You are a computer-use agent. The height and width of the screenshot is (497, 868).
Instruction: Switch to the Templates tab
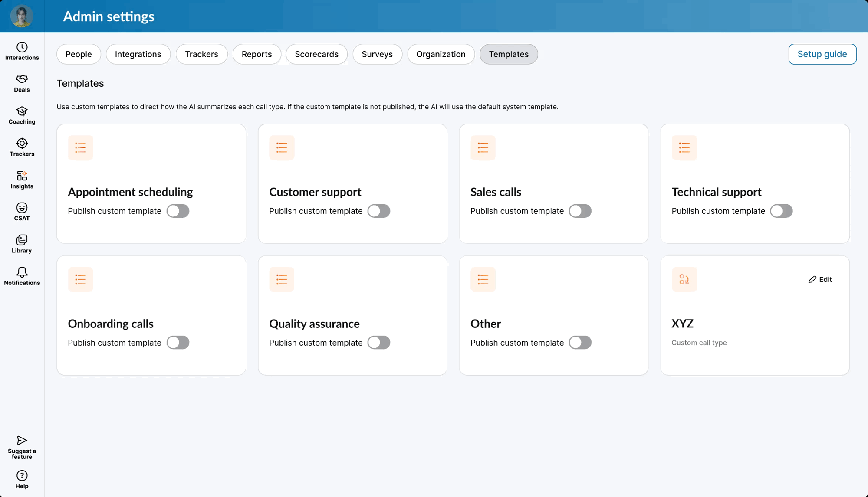[509, 54]
